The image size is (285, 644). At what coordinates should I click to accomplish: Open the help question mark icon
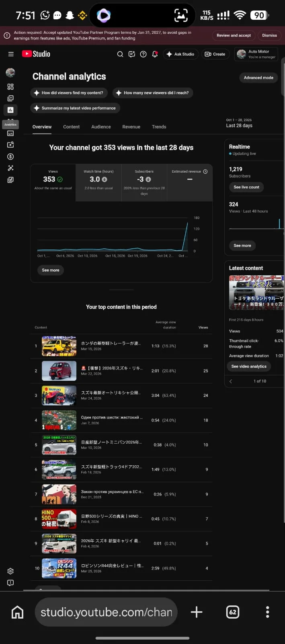click(143, 54)
